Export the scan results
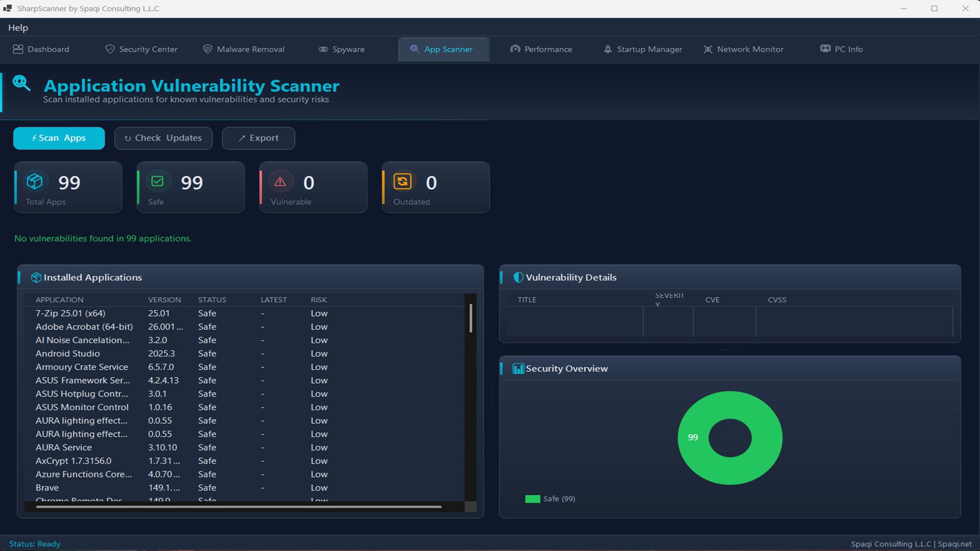The image size is (980, 551). tap(258, 138)
